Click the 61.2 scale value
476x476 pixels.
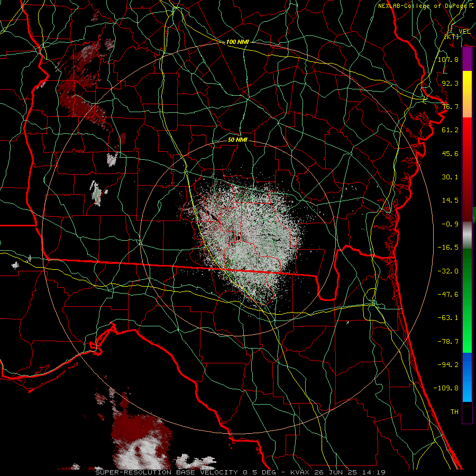point(450,130)
